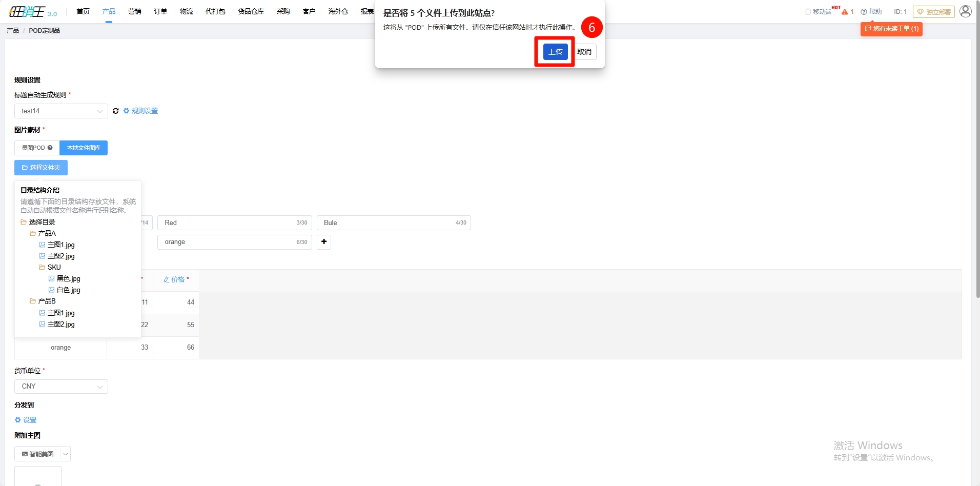Screen dimensions: 980x486
Task: Expand the 智能美图 dropdown arrow
Action: [66, 454]
